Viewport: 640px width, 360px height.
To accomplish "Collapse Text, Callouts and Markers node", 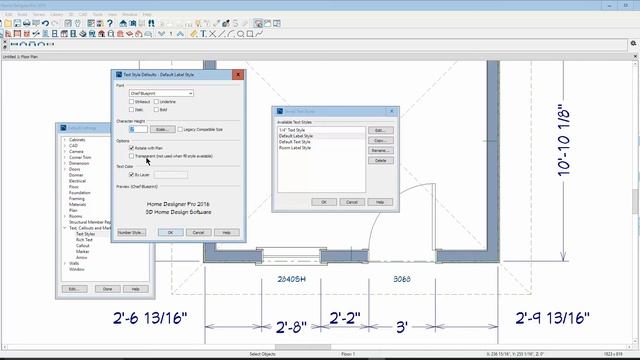I will click(x=64, y=228).
